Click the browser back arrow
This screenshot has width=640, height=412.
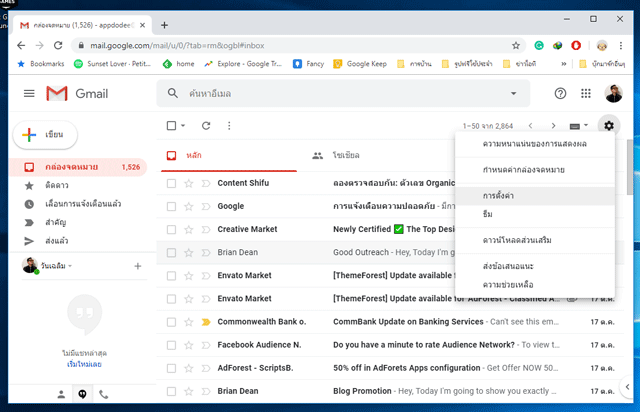tap(21, 45)
